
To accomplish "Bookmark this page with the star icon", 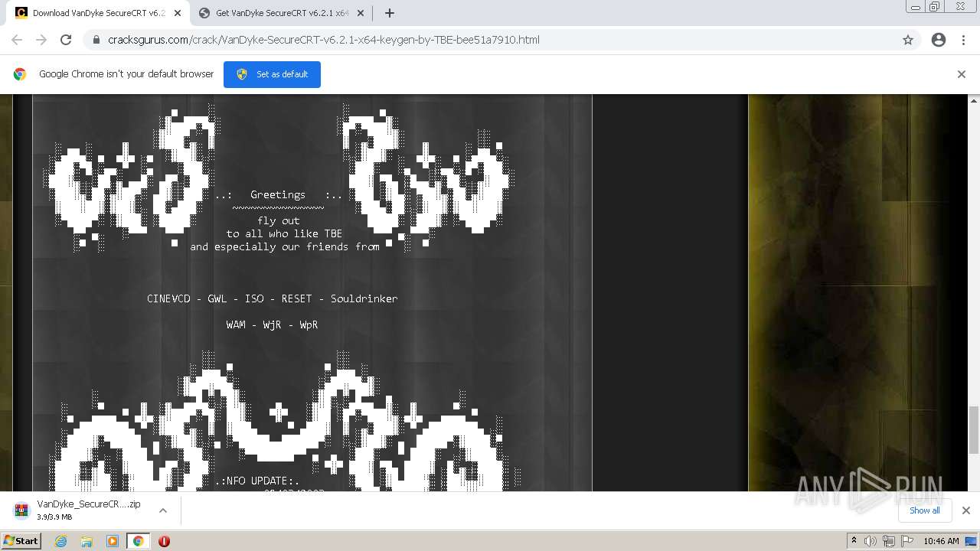I will (x=908, y=40).
